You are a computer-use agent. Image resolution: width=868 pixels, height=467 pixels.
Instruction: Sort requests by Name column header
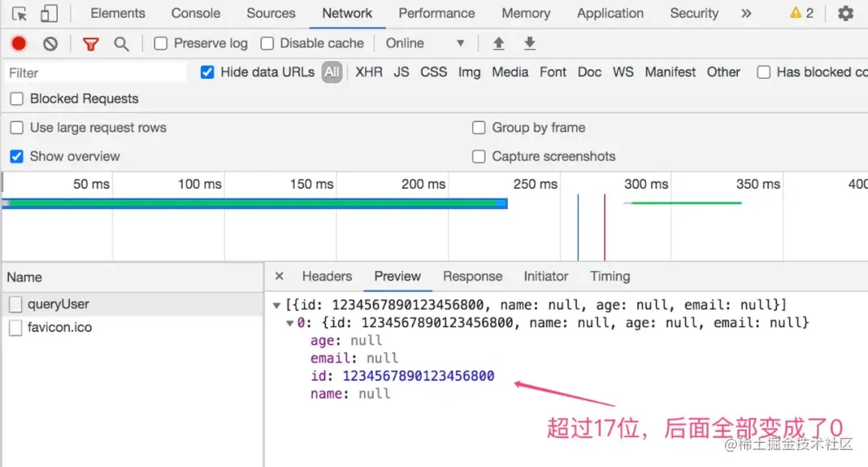coord(133,277)
